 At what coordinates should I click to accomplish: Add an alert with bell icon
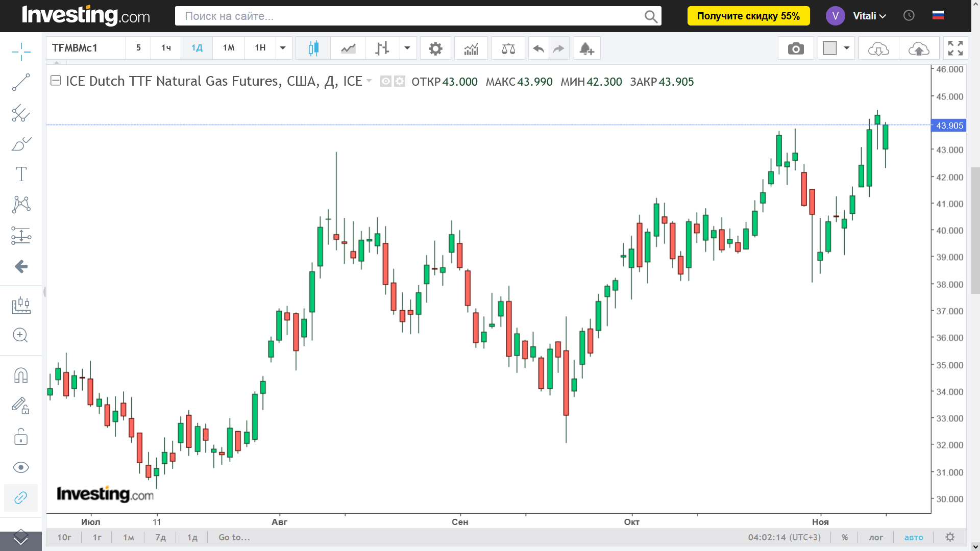pos(586,48)
